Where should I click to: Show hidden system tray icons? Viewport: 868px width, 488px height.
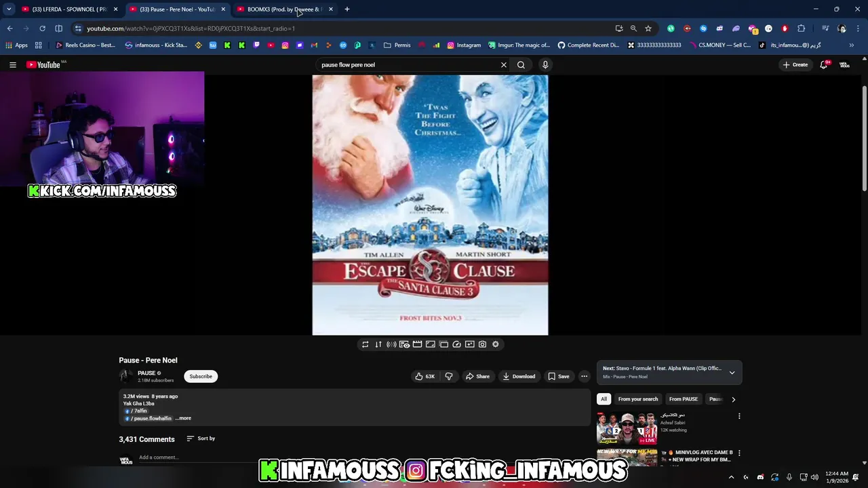click(731, 477)
